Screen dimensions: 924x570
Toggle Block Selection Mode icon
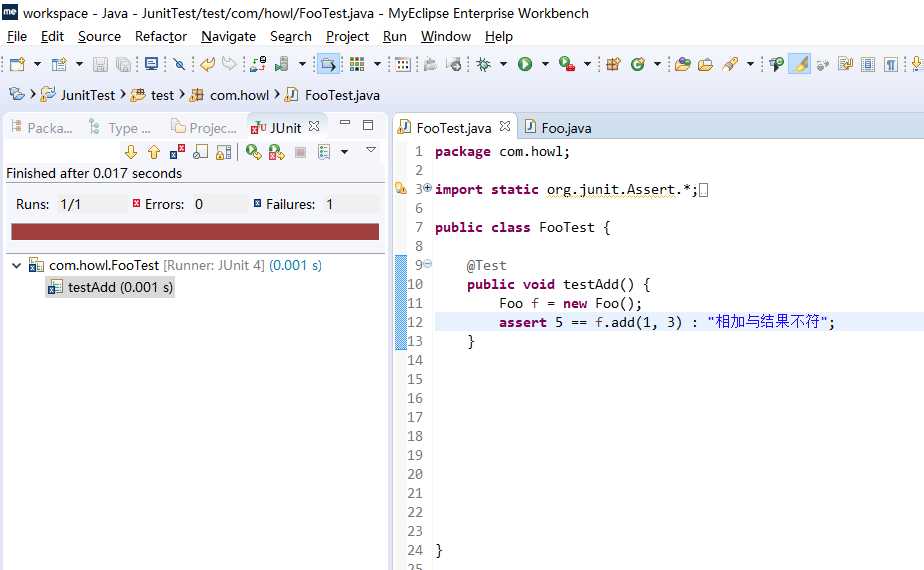point(868,64)
